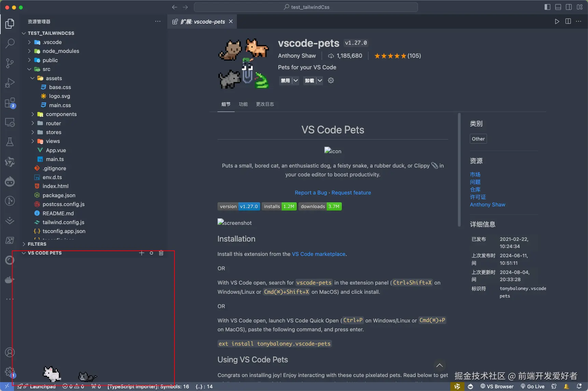Toggle the primary side bar layout
The width and height of the screenshot is (588, 391).
coord(547,7)
